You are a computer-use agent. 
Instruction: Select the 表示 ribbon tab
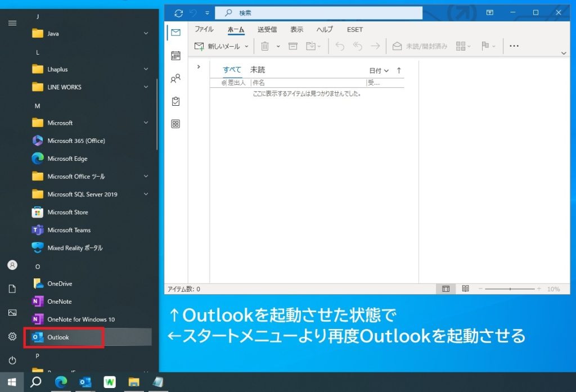click(x=297, y=29)
